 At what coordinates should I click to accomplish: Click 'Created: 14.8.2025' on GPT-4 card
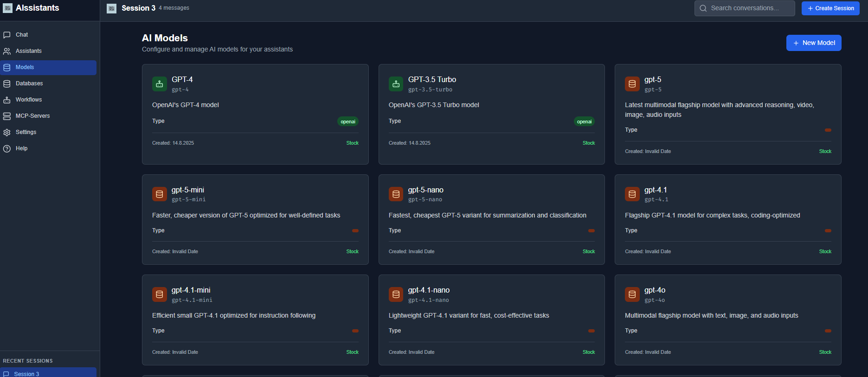pos(173,143)
